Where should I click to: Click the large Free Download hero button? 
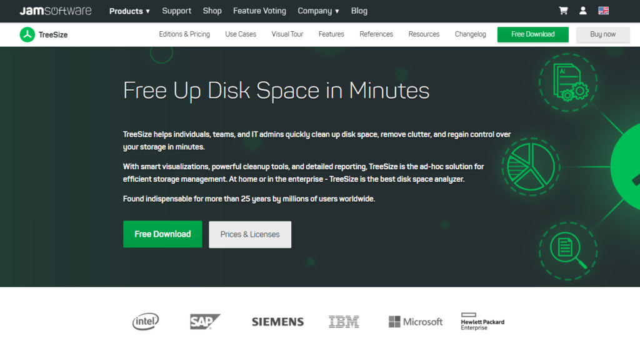pyautogui.click(x=162, y=234)
